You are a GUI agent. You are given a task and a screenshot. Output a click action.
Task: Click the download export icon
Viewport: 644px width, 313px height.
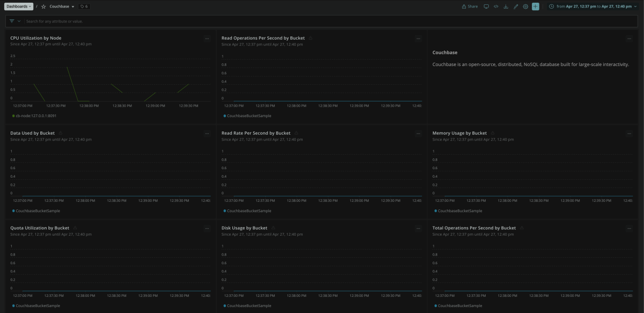506,6
